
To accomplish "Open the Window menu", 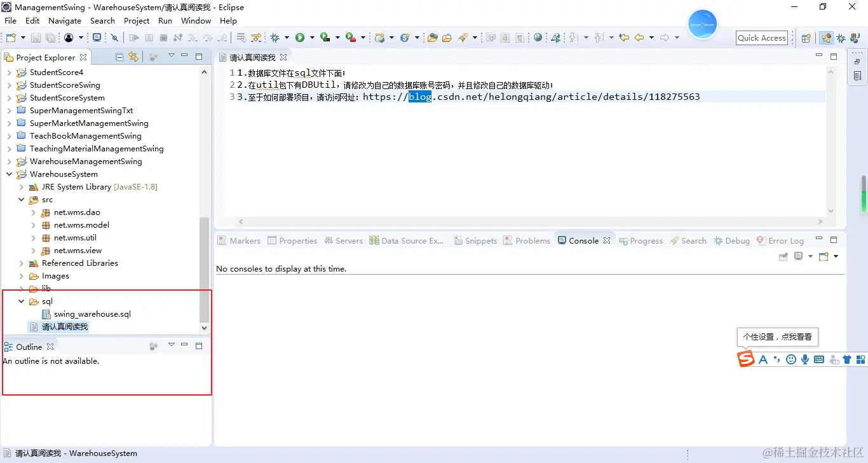I will (x=196, y=20).
